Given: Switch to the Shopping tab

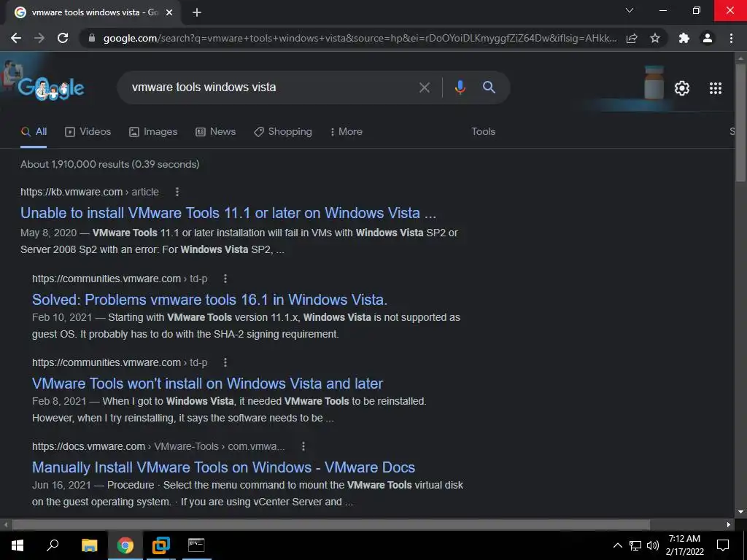Looking at the screenshot, I should [x=283, y=131].
